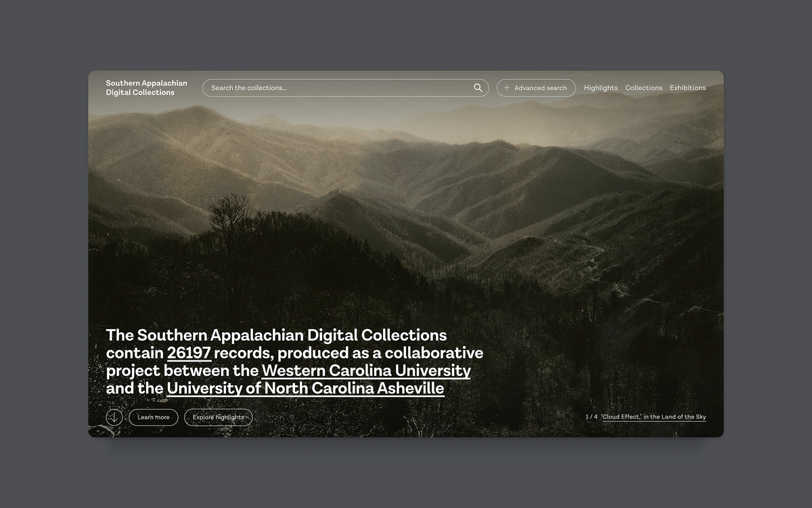Open the Collections page

[x=644, y=87]
